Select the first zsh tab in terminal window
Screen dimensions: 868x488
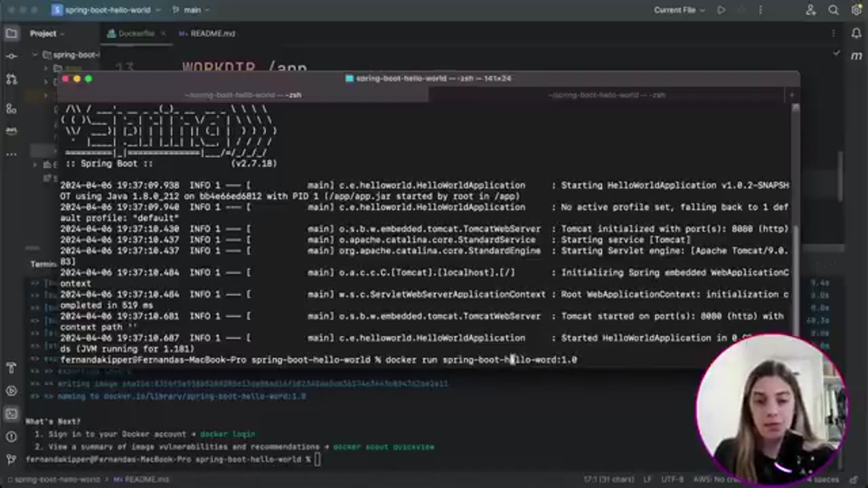click(x=243, y=95)
